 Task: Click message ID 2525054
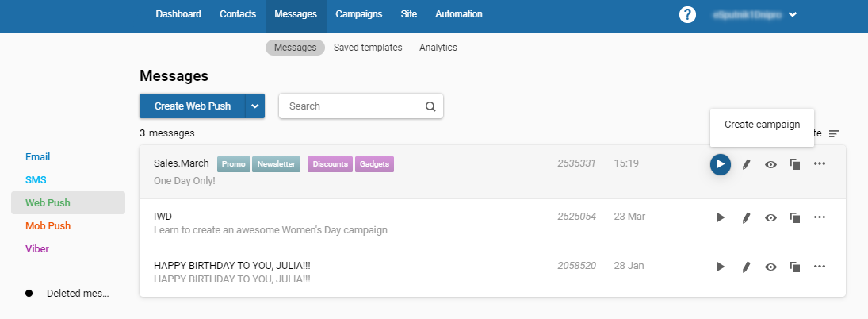(577, 217)
